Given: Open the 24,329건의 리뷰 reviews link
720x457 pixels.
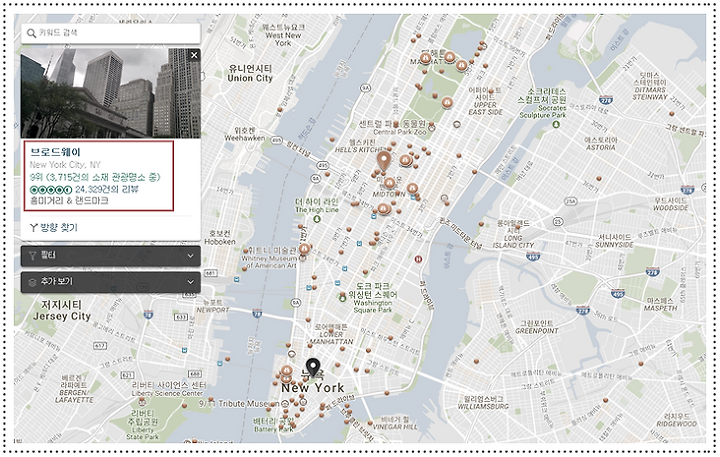Looking at the screenshot, I should click(107, 189).
